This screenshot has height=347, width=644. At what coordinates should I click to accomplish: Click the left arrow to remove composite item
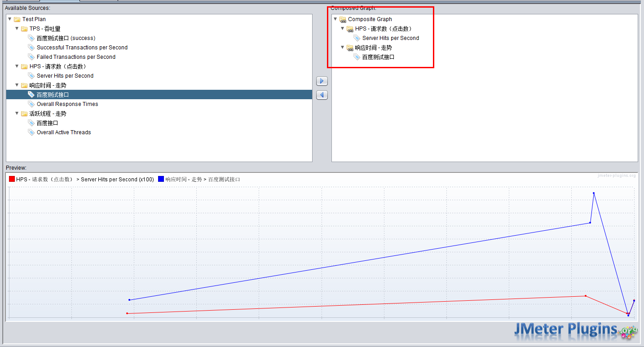[x=322, y=95]
